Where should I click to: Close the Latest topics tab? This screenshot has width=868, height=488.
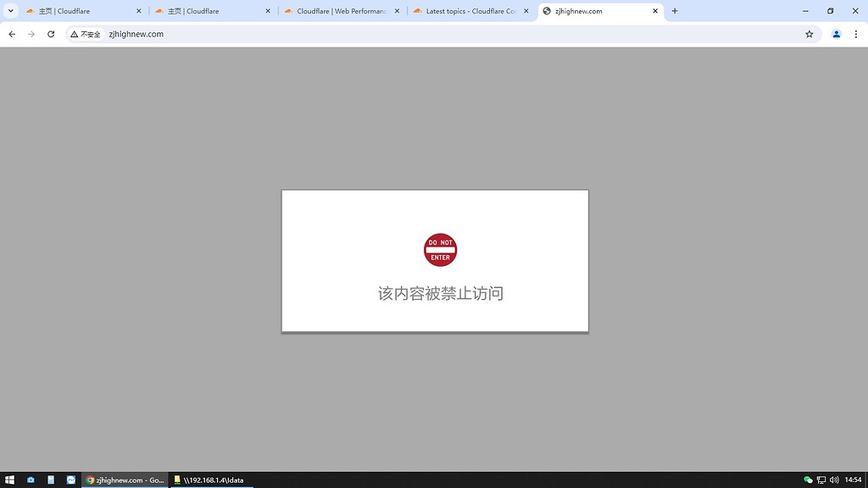(526, 11)
